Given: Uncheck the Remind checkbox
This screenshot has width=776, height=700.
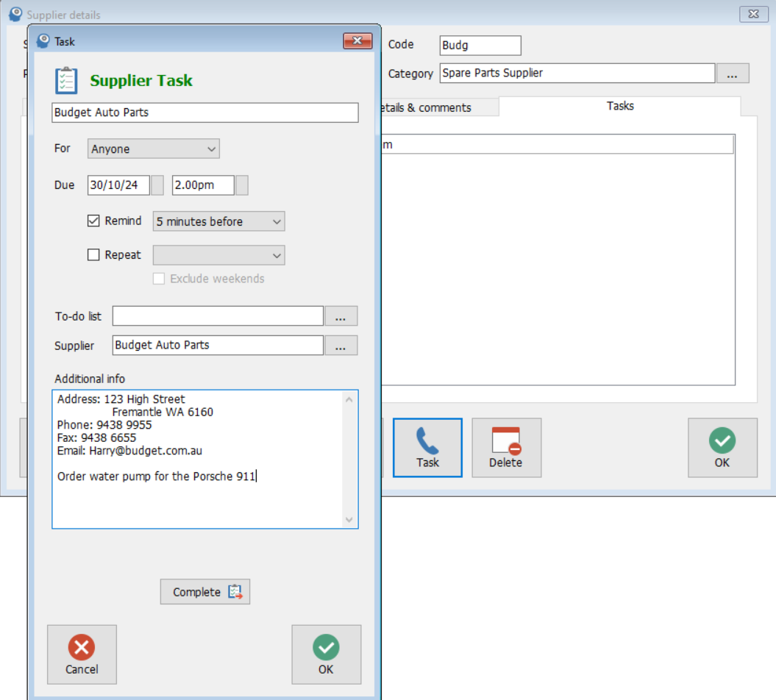Looking at the screenshot, I should [x=93, y=221].
